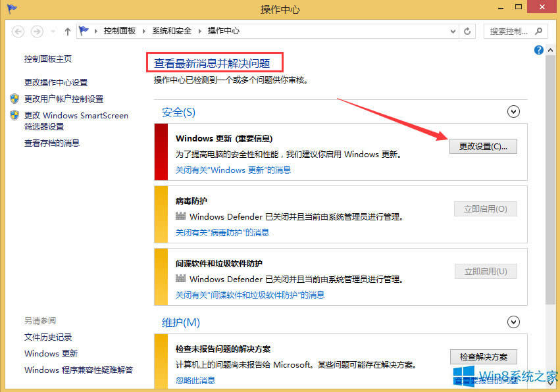
Task: Open the 关闭有关"病毒防护"的消息 link
Action: [x=221, y=232]
